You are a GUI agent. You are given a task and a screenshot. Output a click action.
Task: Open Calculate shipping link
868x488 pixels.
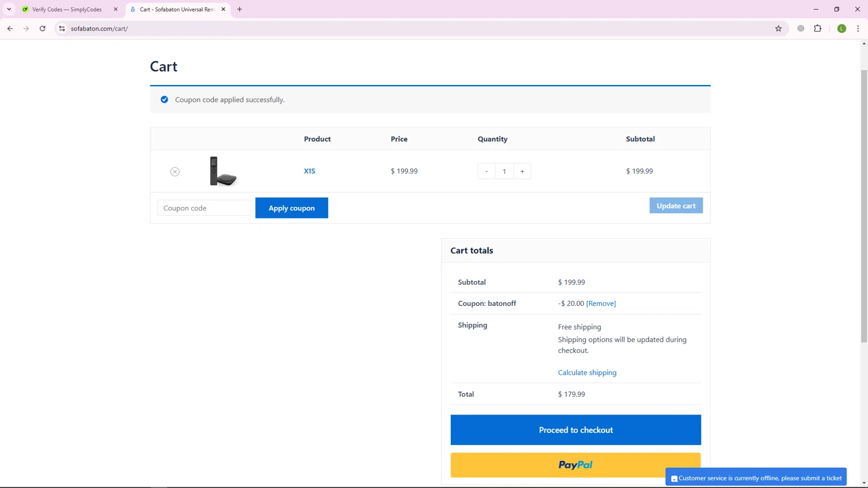[587, 373]
